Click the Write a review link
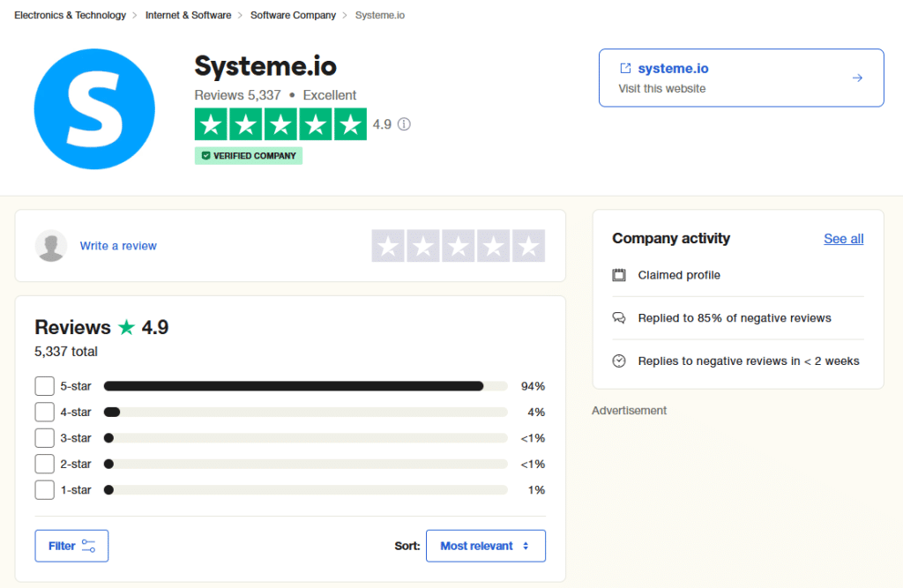 coord(118,246)
